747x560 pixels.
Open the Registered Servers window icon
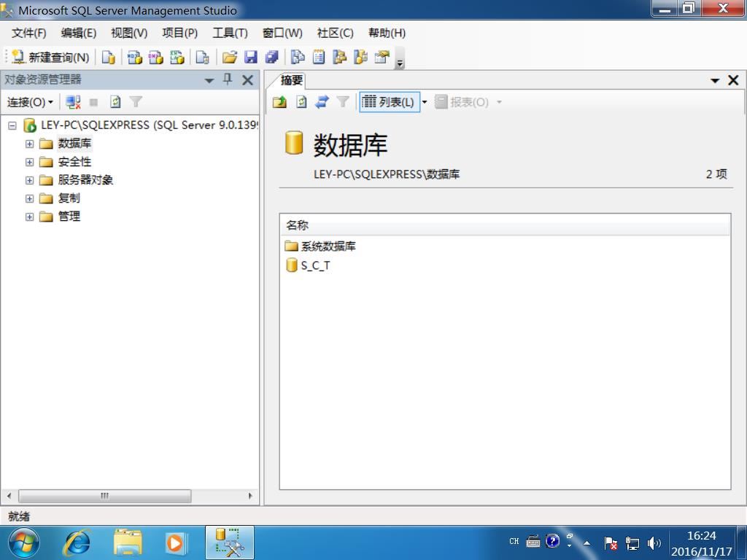tap(298, 58)
